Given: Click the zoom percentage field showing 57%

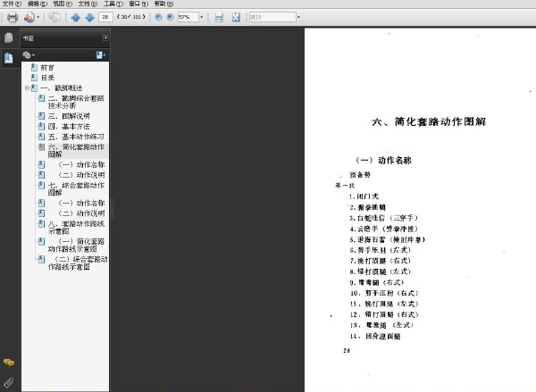Looking at the screenshot, I should 188,17.
